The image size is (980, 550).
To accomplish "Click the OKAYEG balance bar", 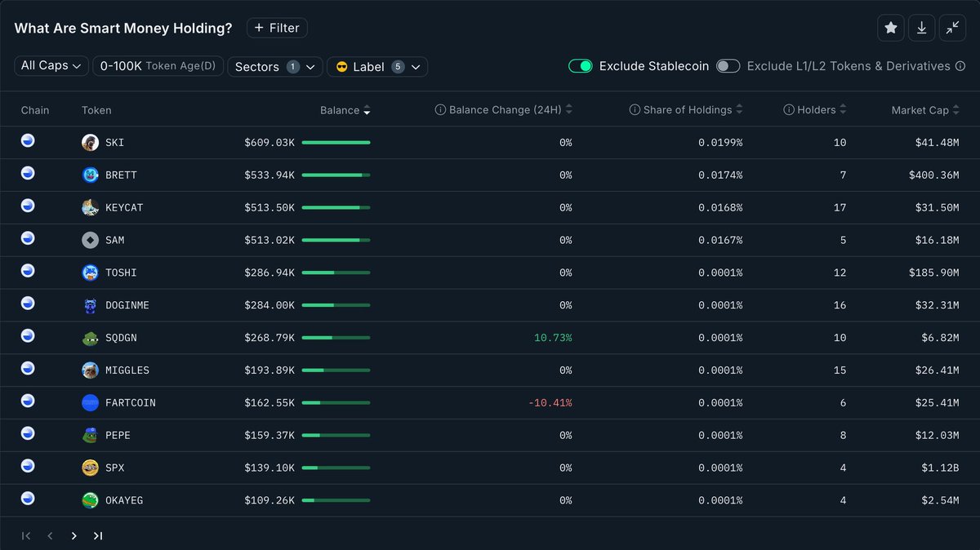I will click(x=336, y=500).
